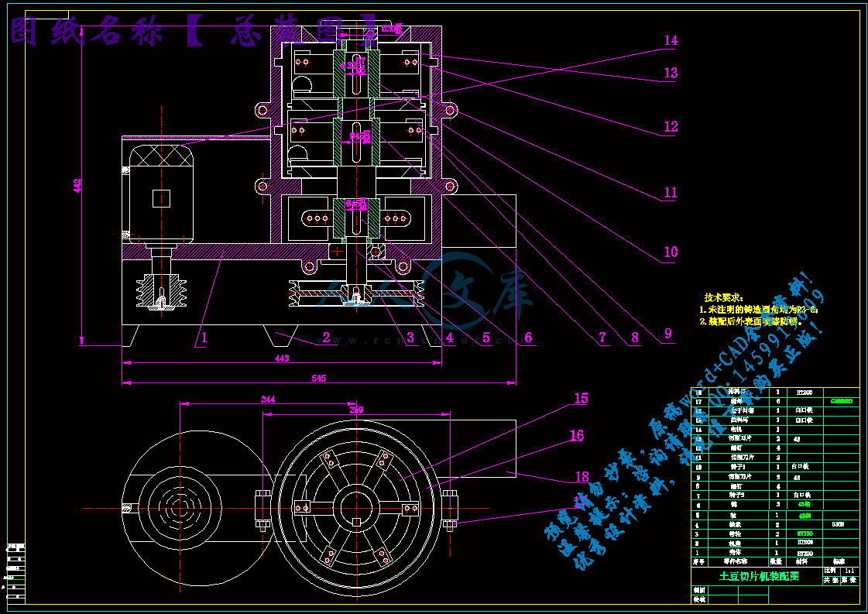Select part balloon number 15 label
The height and width of the screenshot is (614, 868).
581,399
